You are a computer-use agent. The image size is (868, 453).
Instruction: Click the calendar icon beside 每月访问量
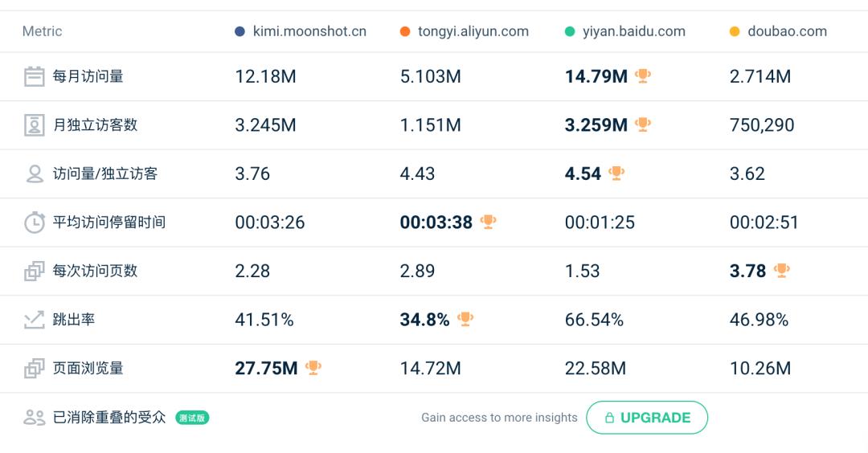(x=34, y=77)
